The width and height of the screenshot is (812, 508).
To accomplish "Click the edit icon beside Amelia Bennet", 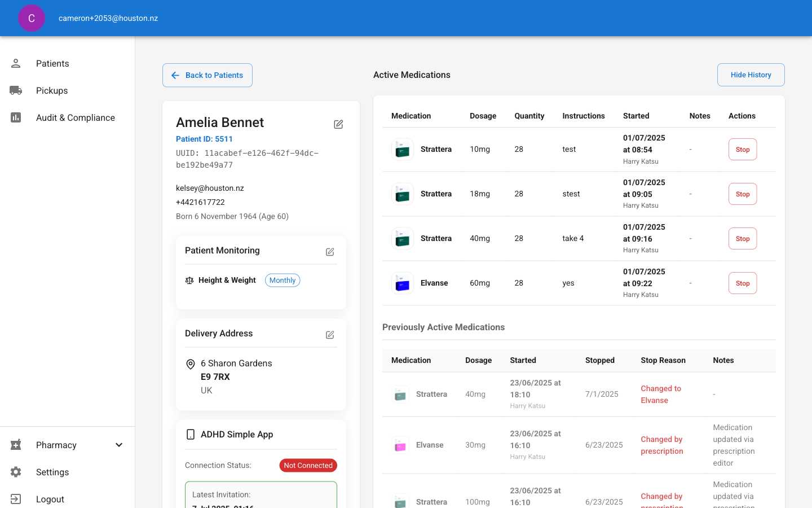I will (338, 124).
